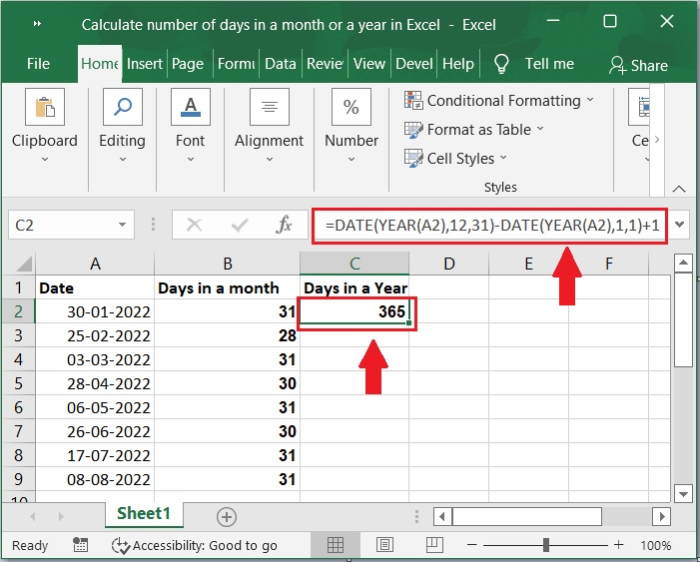Viewport: 700px width, 562px height.
Task: Expand the Editing group chevron
Action: point(123,159)
